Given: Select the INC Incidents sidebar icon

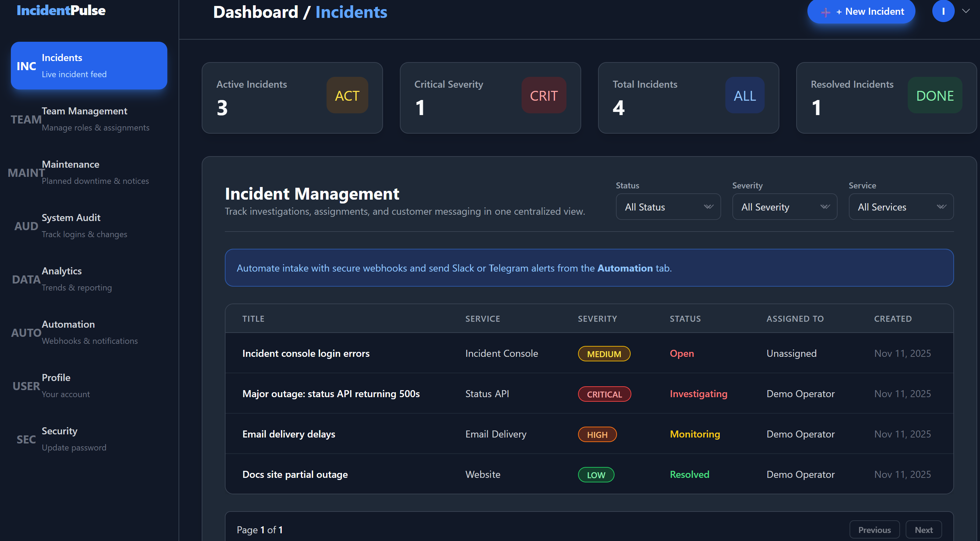Looking at the screenshot, I should [26, 66].
